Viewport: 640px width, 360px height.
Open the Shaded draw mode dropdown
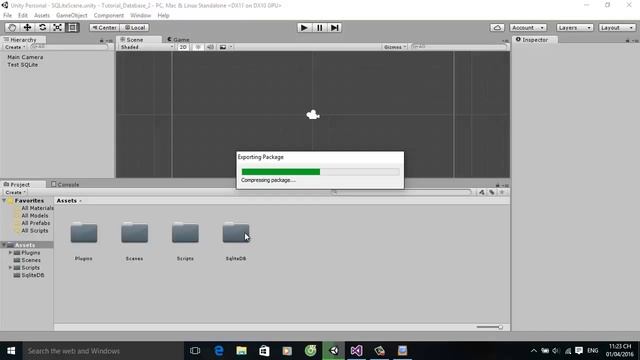coord(146,47)
